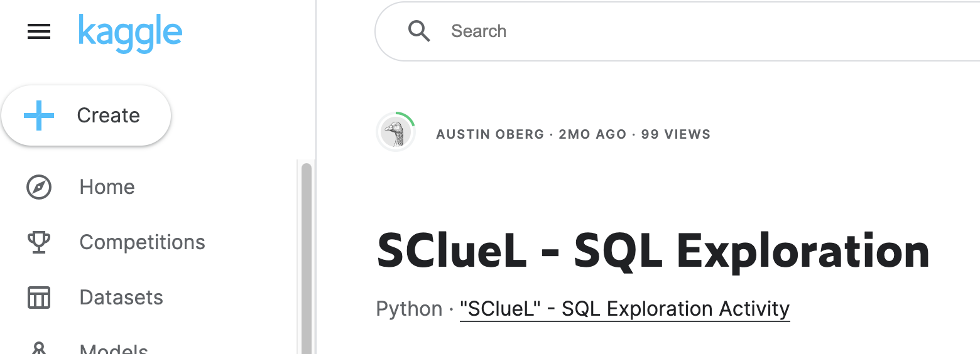Click the Models icon in sidebar
The height and width of the screenshot is (354, 980).
(39, 348)
